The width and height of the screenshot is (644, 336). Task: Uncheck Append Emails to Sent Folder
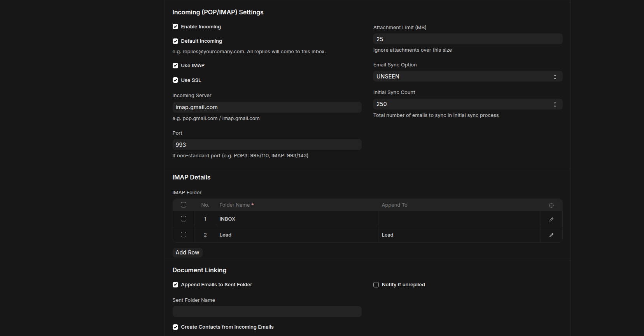pyautogui.click(x=175, y=285)
